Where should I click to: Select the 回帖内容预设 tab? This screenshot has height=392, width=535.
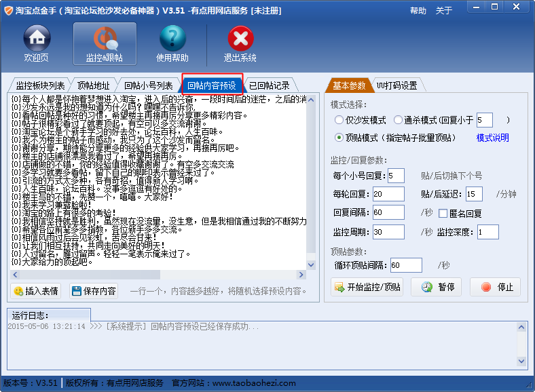click(x=212, y=85)
